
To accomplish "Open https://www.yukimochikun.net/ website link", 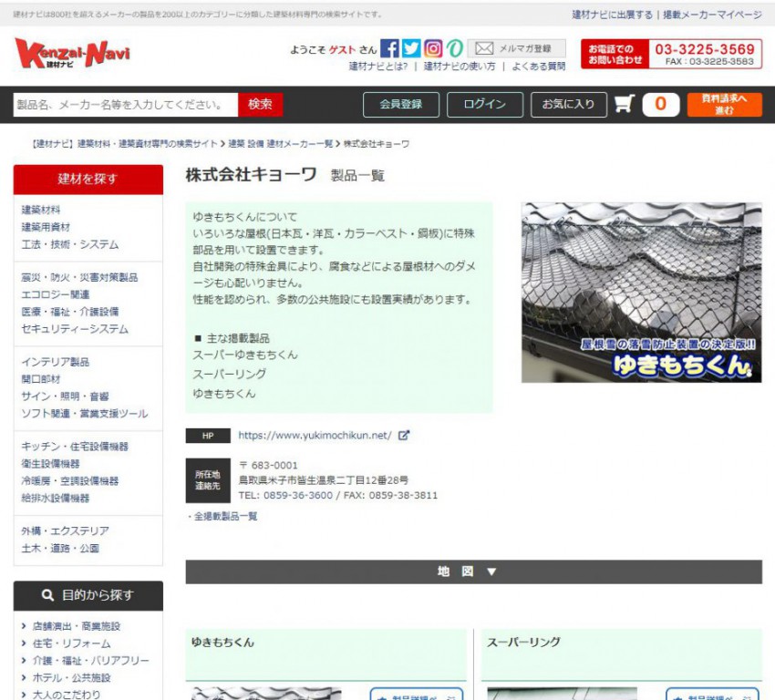I will [x=315, y=435].
